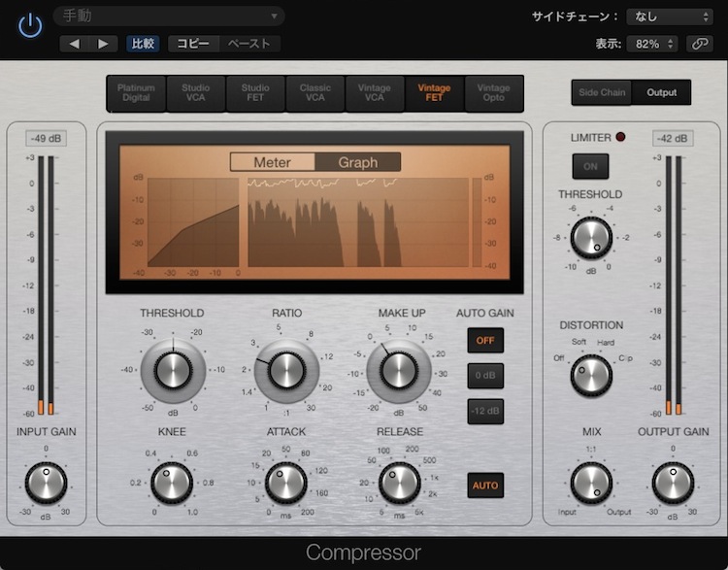Select the Vintage FET compressor model

pos(434,93)
